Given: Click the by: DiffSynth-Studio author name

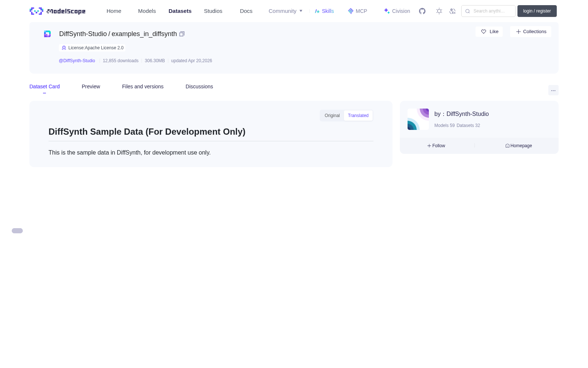Looking at the screenshot, I should point(462,114).
